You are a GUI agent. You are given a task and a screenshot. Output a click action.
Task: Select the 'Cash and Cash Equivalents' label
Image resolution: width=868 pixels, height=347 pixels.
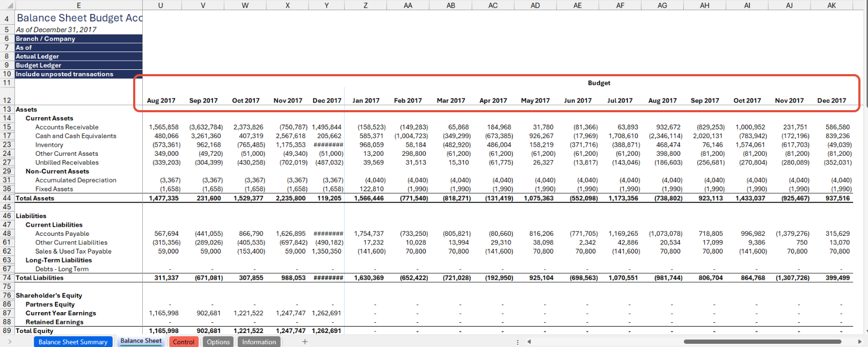pos(76,136)
